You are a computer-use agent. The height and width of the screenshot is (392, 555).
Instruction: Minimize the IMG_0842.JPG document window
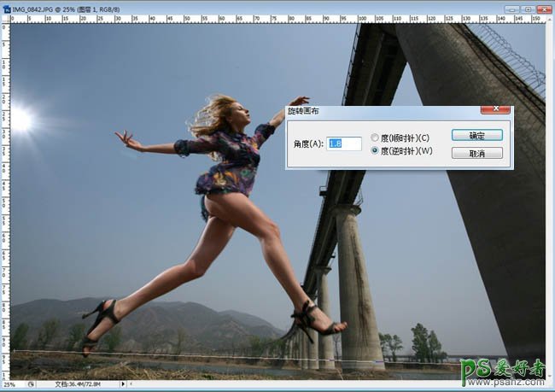(511, 8)
